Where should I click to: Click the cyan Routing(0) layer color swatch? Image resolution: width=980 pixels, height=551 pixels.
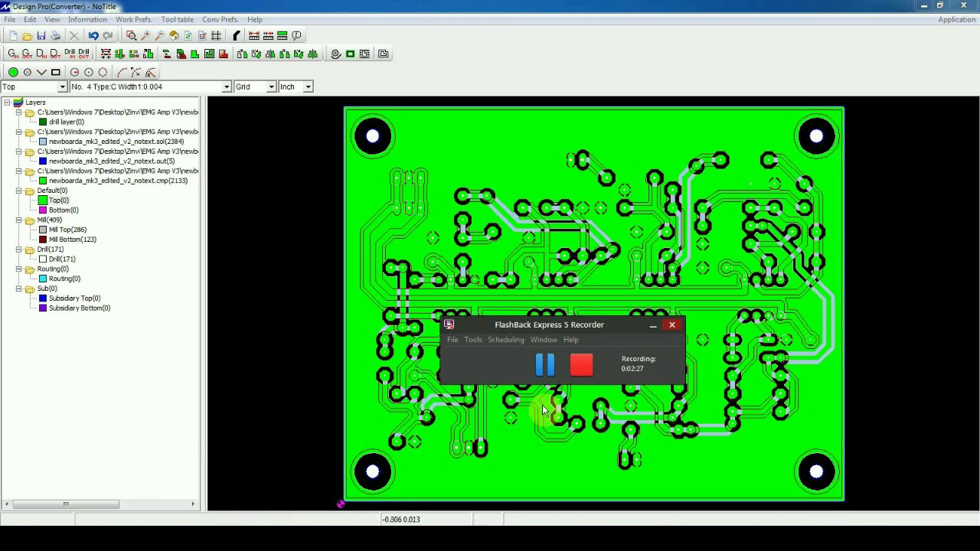[43, 279]
